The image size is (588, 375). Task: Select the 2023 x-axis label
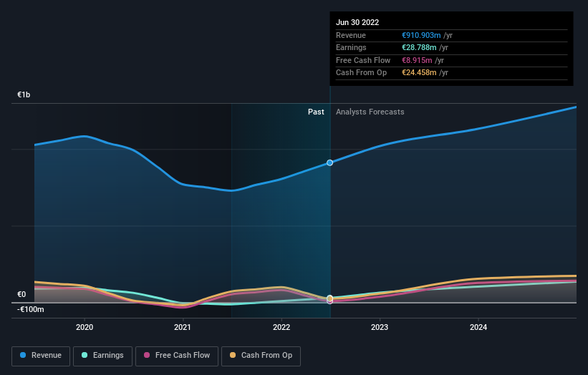(380, 327)
